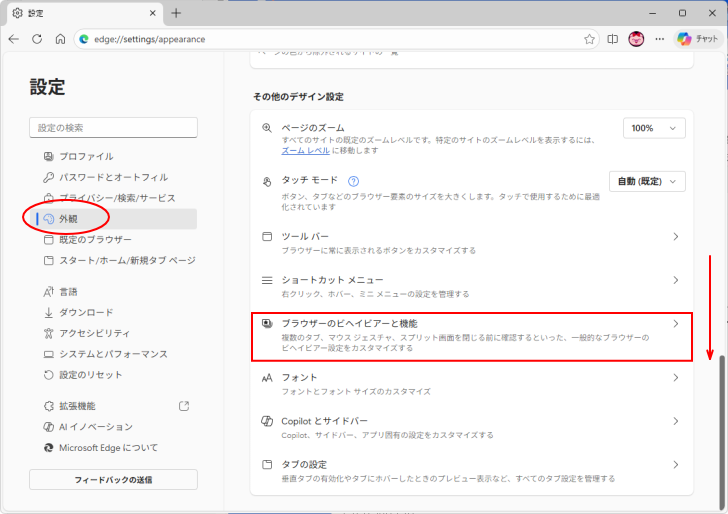The width and height of the screenshot is (728, 514).
Task: Open スタート/ホーム/新規タブ ページ section
Action: [x=114, y=260]
